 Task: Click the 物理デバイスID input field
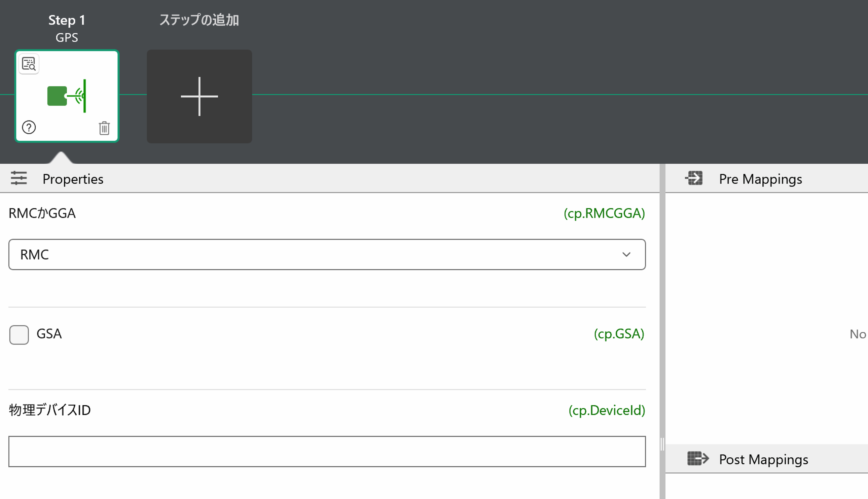[327, 452]
